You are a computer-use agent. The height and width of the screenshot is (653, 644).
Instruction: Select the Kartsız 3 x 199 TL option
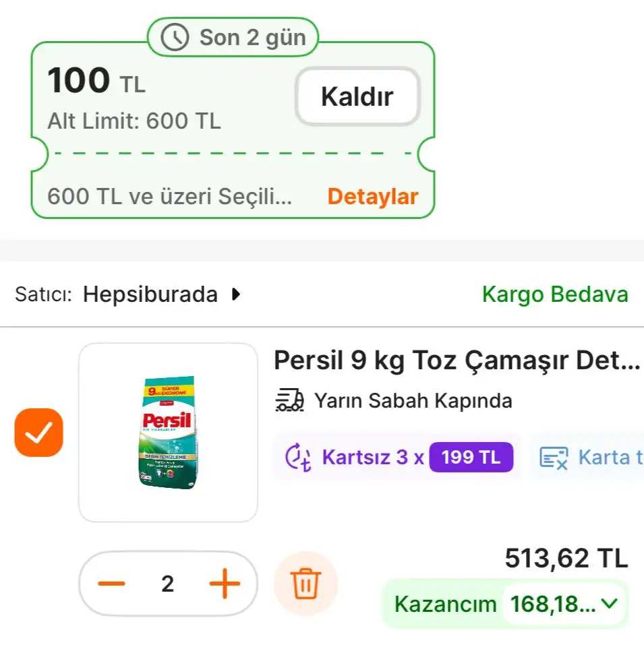point(397,457)
